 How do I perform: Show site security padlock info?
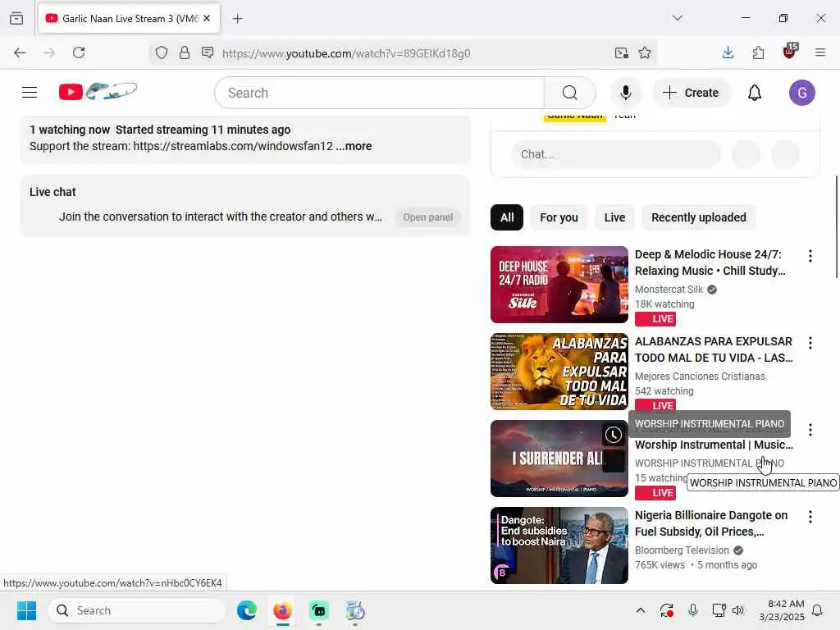(185, 52)
